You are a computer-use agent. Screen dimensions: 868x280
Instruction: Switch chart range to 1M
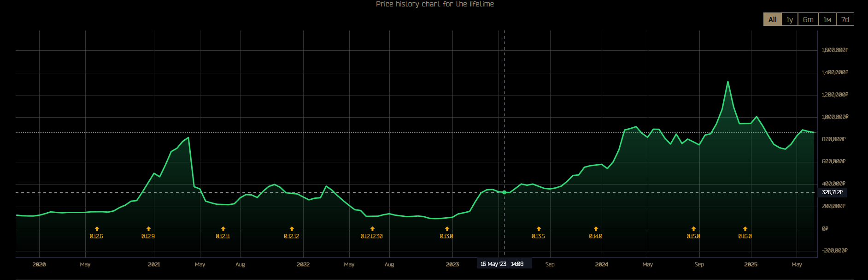(827, 19)
